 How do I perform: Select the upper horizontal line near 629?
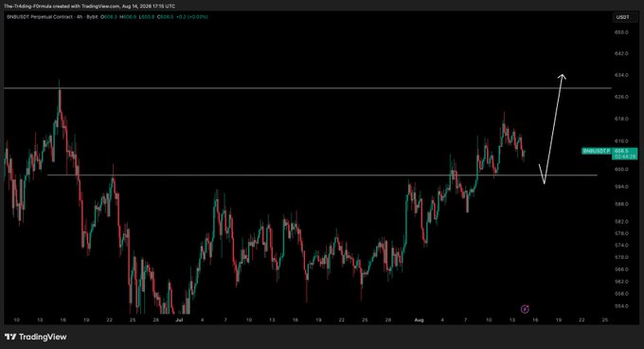click(x=307, y=88)
